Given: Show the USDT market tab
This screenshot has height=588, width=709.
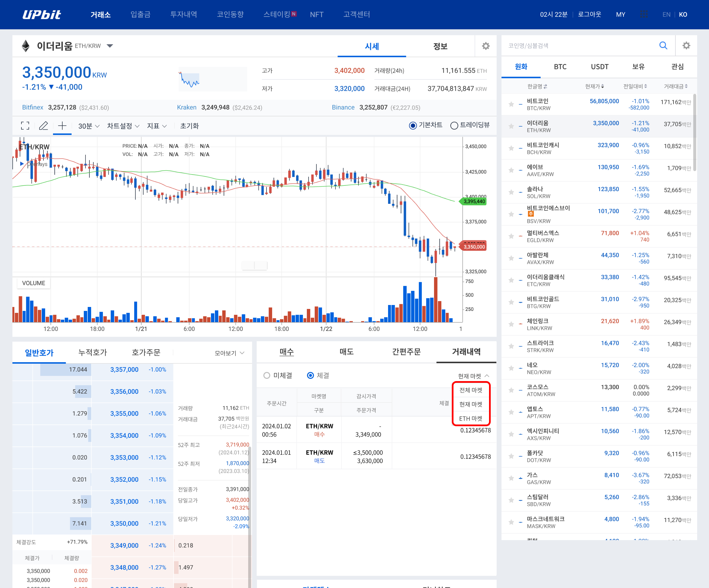Looking at the screenshot, I should pos(600,67).
